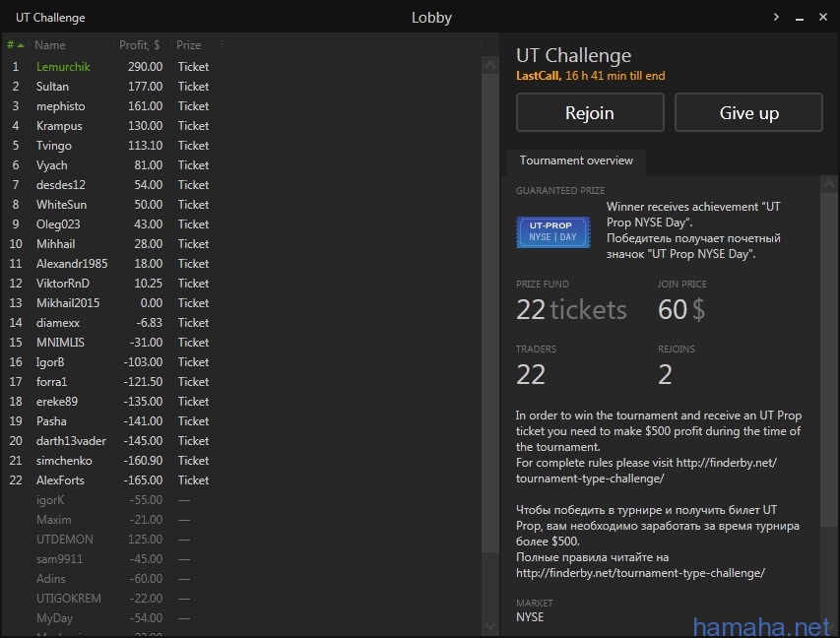Click leaderboard scrollbar down arrow
This screenshot has height=638, width=840.
[490, 626]
